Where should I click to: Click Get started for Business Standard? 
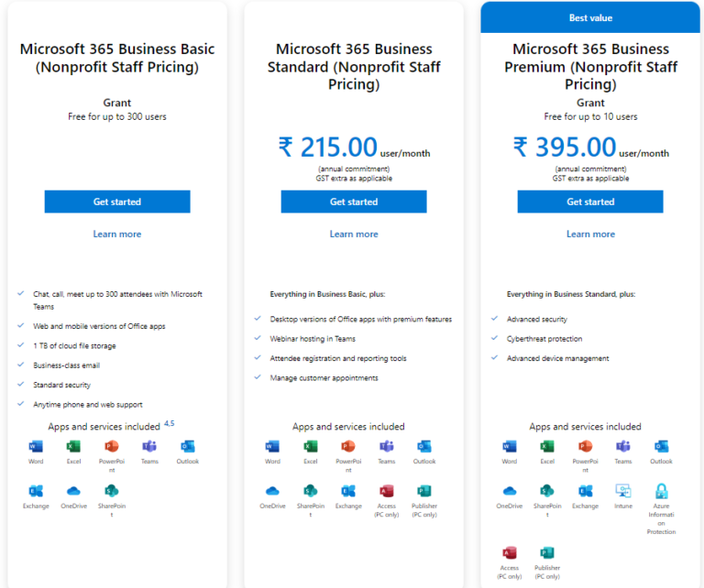(x=354, y=201)
